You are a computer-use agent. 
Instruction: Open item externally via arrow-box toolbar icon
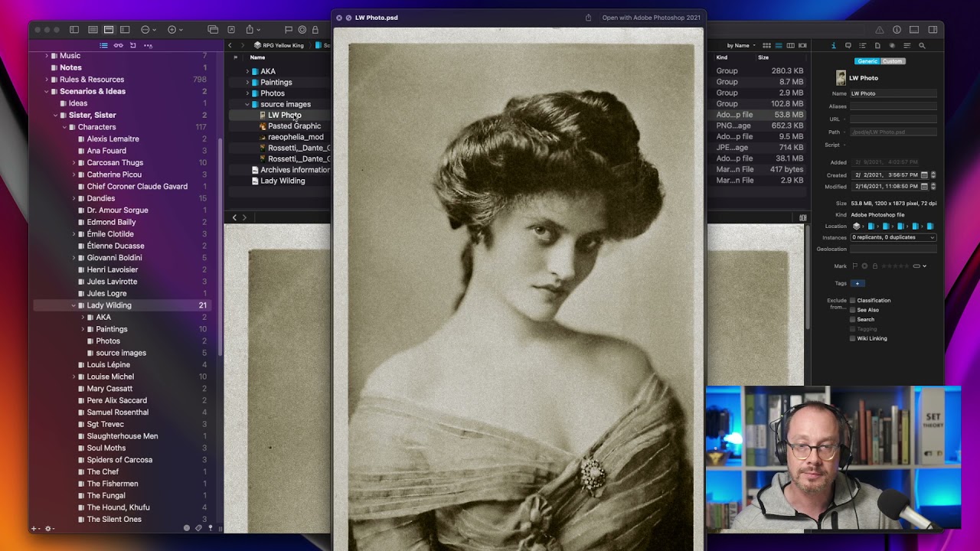(x=231, y=30)
